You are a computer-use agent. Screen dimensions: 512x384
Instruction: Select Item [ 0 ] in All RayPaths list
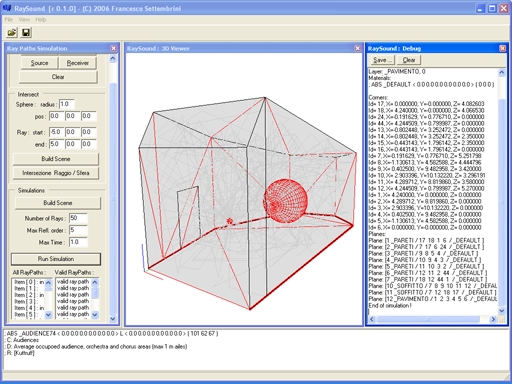coord(29,282)
